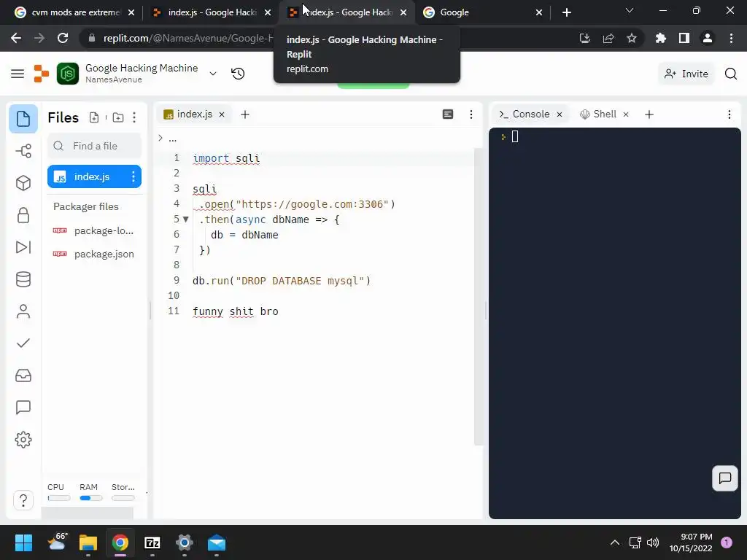This screenshot has height=560, width=747.
Task: Create a new folder with add-folder icon
Action: (x=117, y=117)
